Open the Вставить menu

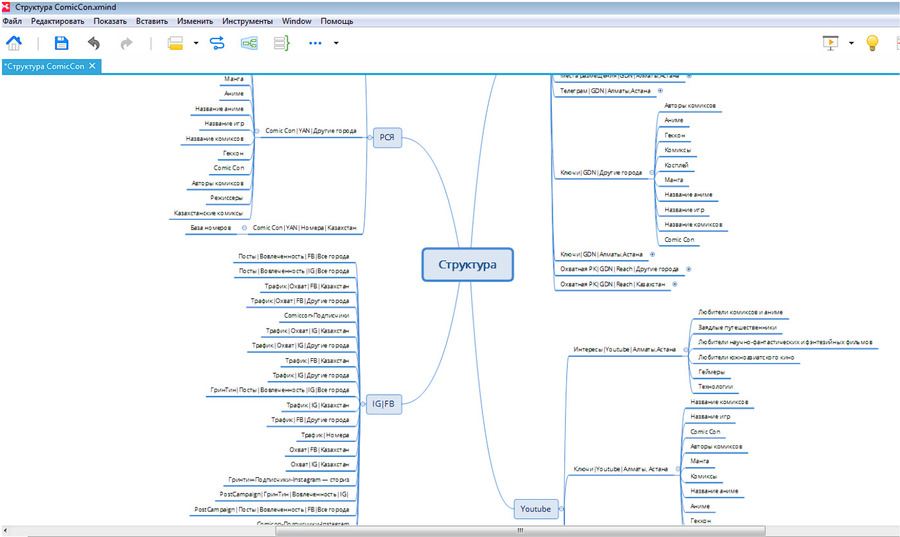point(152,21)
